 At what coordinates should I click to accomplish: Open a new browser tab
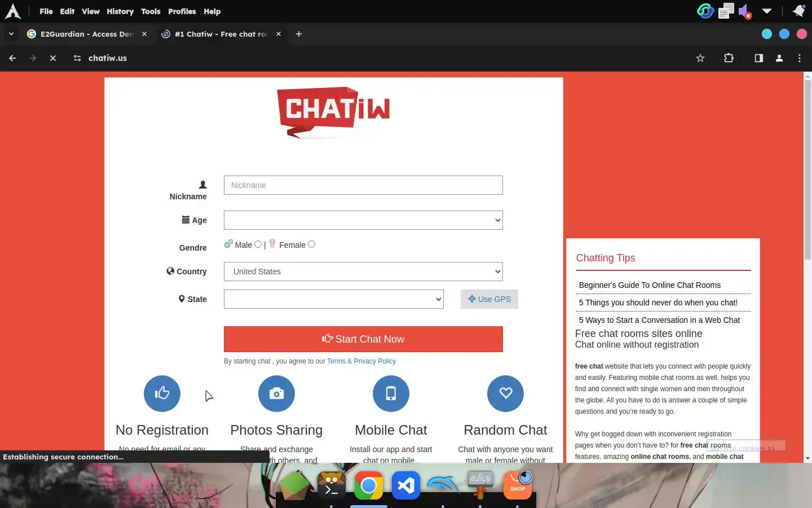click(299, 34)
